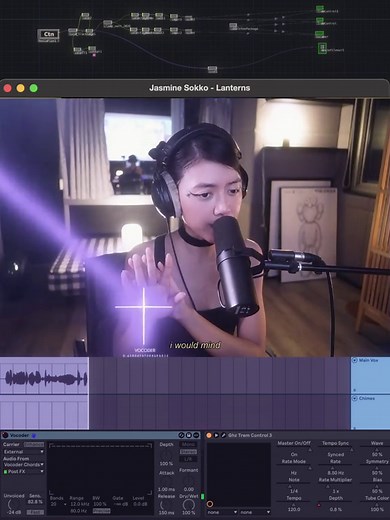Click the green node at top right of graph
Screen dimensions: 390x520
point(320,8)
